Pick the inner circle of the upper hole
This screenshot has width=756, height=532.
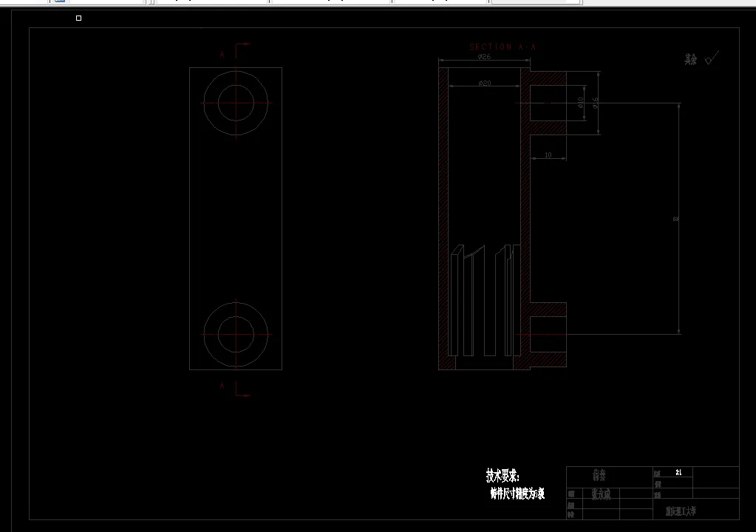pos(236,103)
